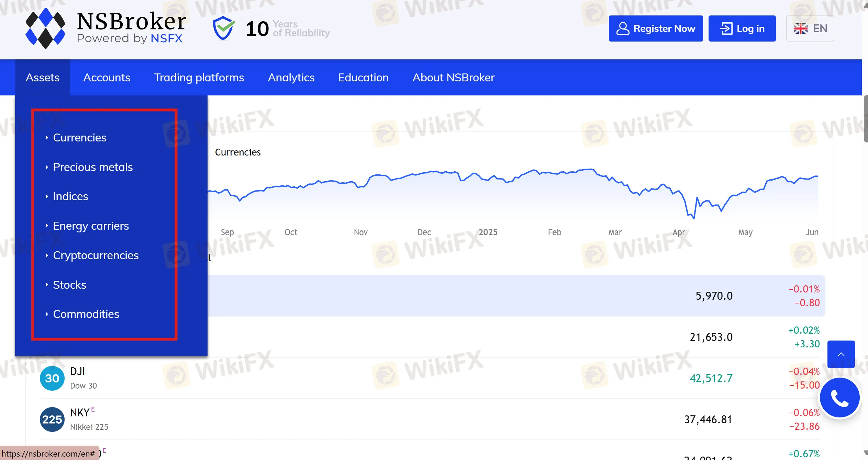Click the 10 Years of Reliability text
Viewport: 868px width, 460px height.
tap(288, 28)
